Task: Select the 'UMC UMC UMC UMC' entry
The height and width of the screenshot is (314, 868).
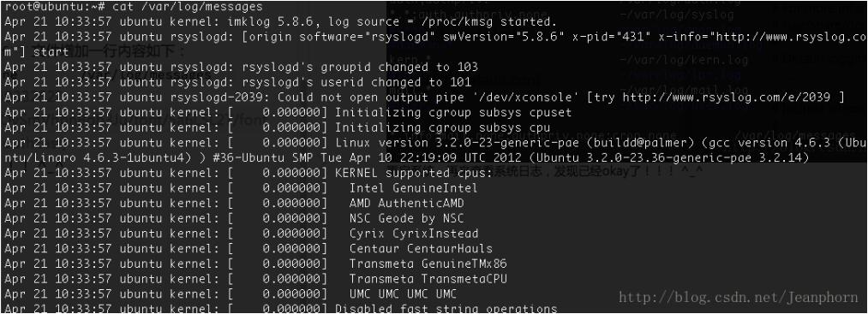Action: [403, 293]
